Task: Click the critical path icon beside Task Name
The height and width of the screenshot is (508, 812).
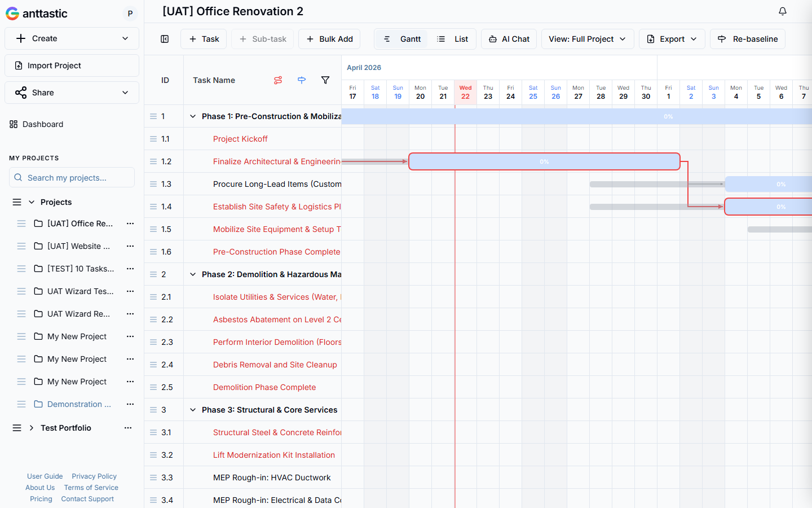Action: click(x=278, y=80)
